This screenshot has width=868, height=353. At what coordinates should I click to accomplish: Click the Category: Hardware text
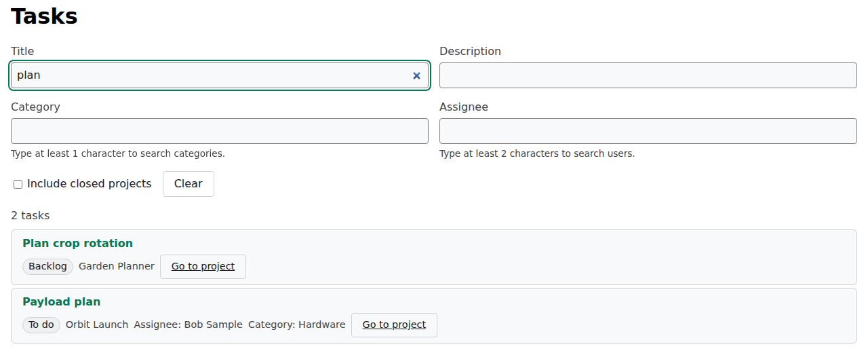point(297,324)
